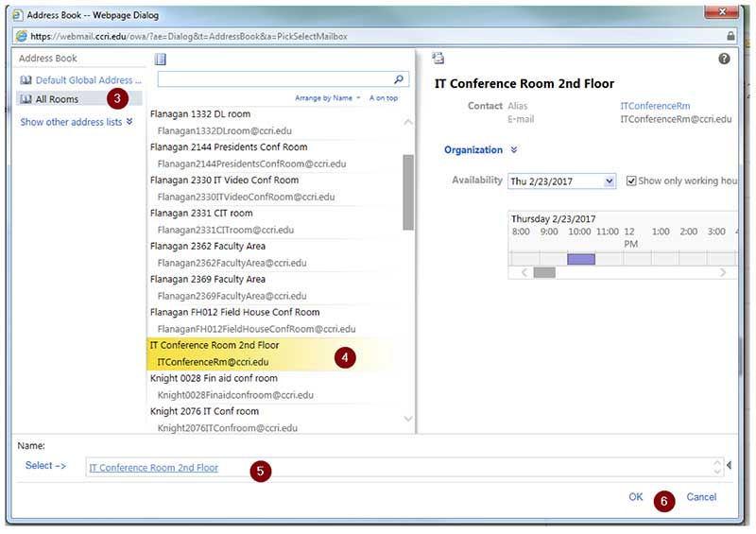Click the availability timeline scrollbar thumb

pos(544,272)
